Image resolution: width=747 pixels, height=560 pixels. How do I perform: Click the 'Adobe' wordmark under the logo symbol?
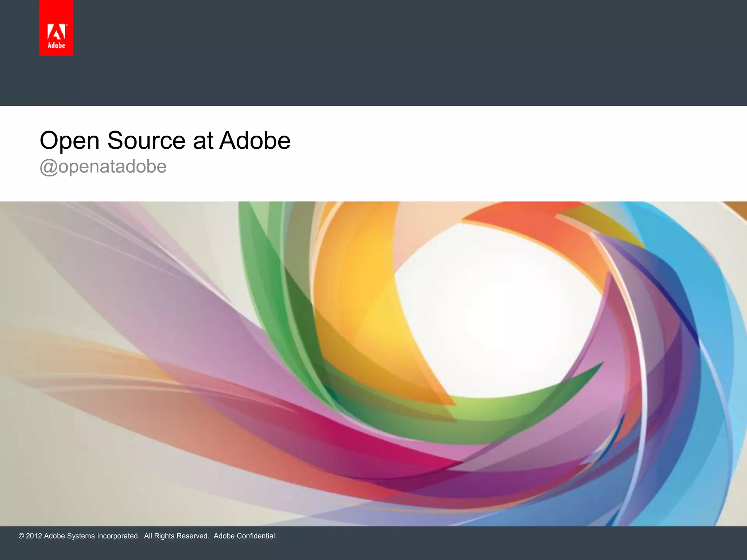click(x=57, y=46)
